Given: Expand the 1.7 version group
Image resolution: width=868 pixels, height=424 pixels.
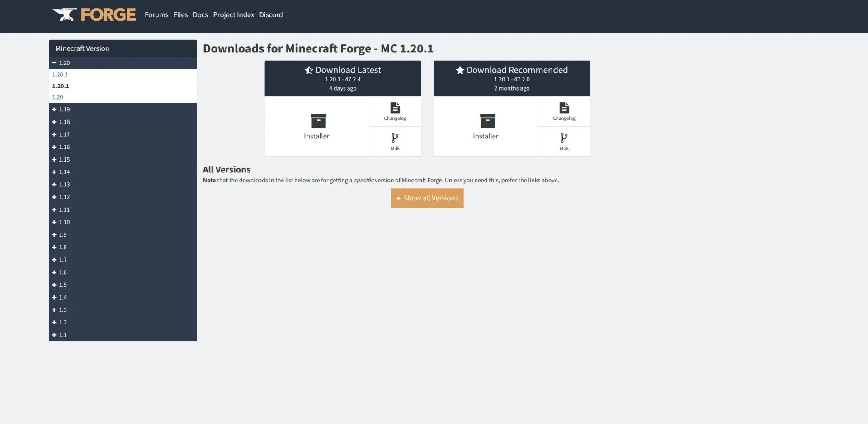Looking at the screenshot, I should pyautogui.click(x=123, y=260).
